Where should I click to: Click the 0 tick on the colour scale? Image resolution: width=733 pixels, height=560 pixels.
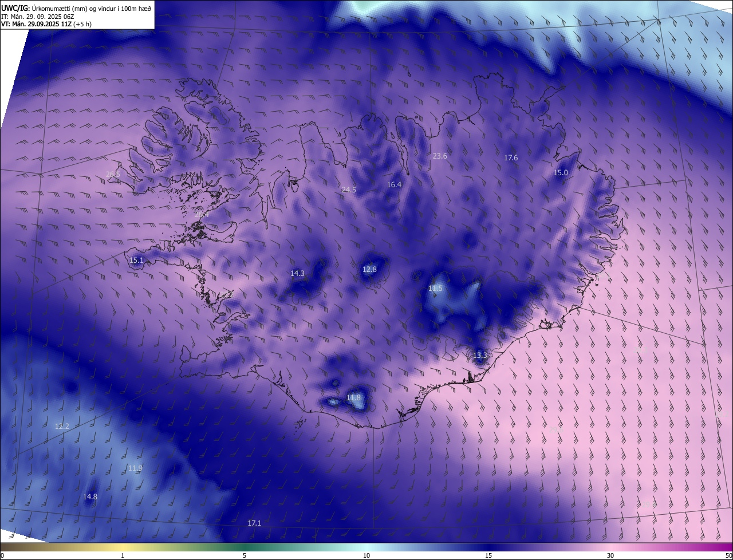[2, 555]
